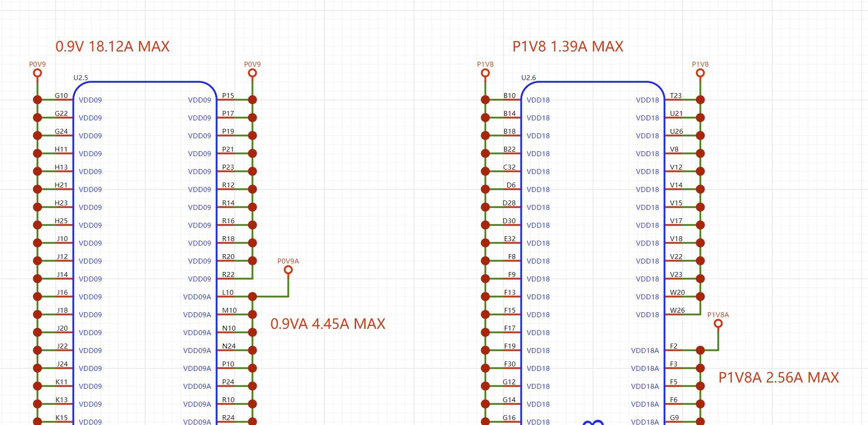
Task: Select the junction dot at pin F2
Action: [700, 350]
